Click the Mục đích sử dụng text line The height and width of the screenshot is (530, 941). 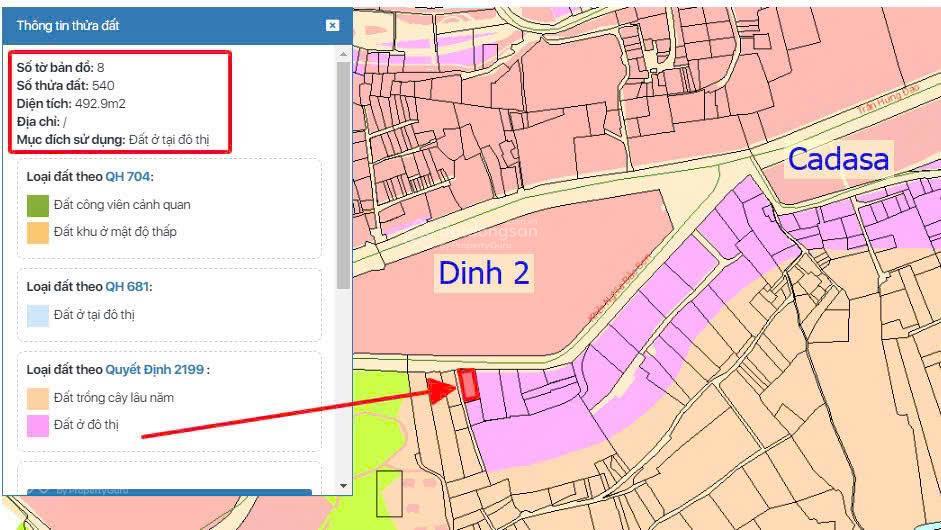point(113,140)
